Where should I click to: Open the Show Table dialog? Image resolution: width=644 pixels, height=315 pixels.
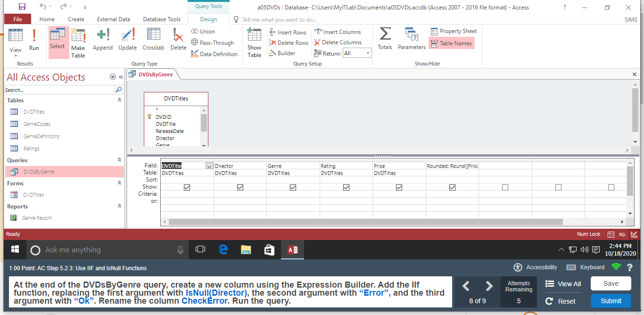pyautogui.click(x=254, y=42)
